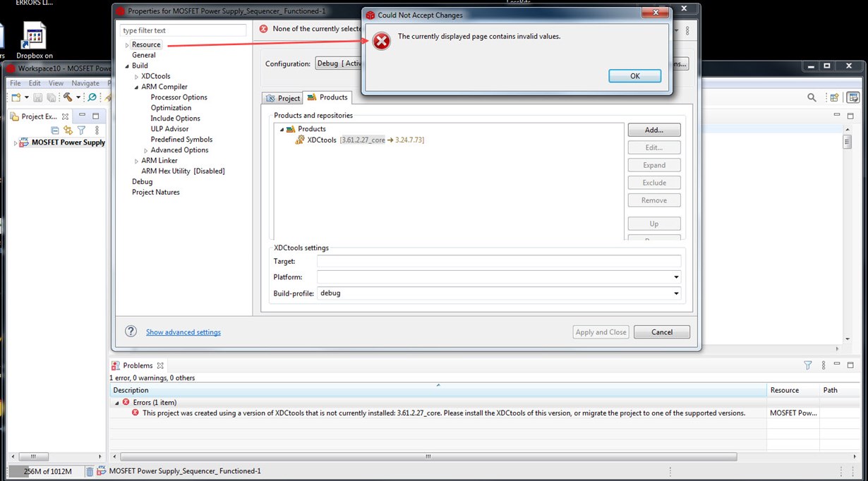Screen dimensions: 868x481
Task: Open the Show advanced settings link
Action: [183, 332]
